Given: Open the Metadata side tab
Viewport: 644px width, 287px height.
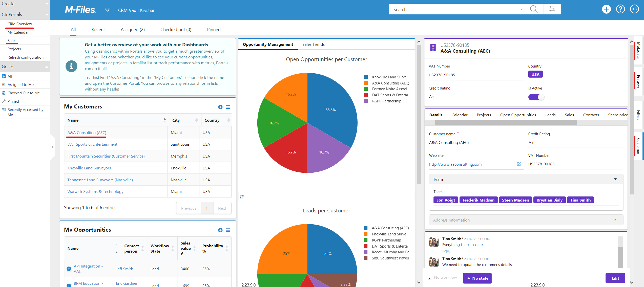Looking at the screenshot, I should pos(638,50).
